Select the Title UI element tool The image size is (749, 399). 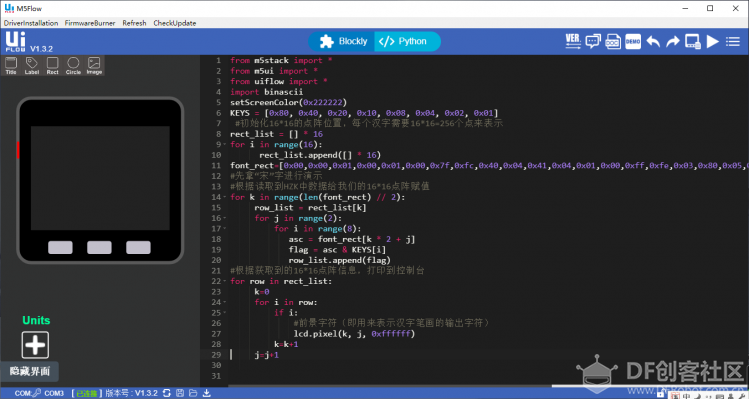point(11,65)
